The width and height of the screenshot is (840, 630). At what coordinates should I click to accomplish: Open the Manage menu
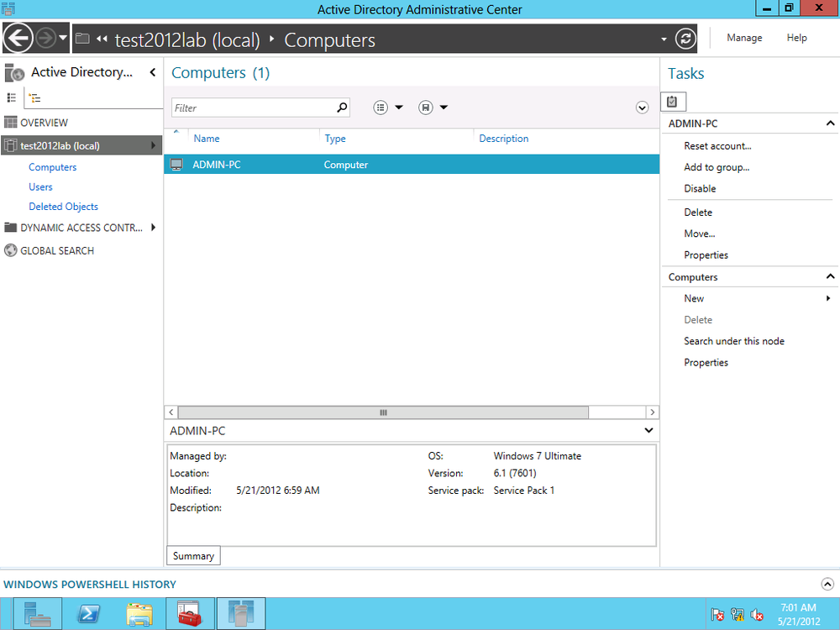[744, 38]
